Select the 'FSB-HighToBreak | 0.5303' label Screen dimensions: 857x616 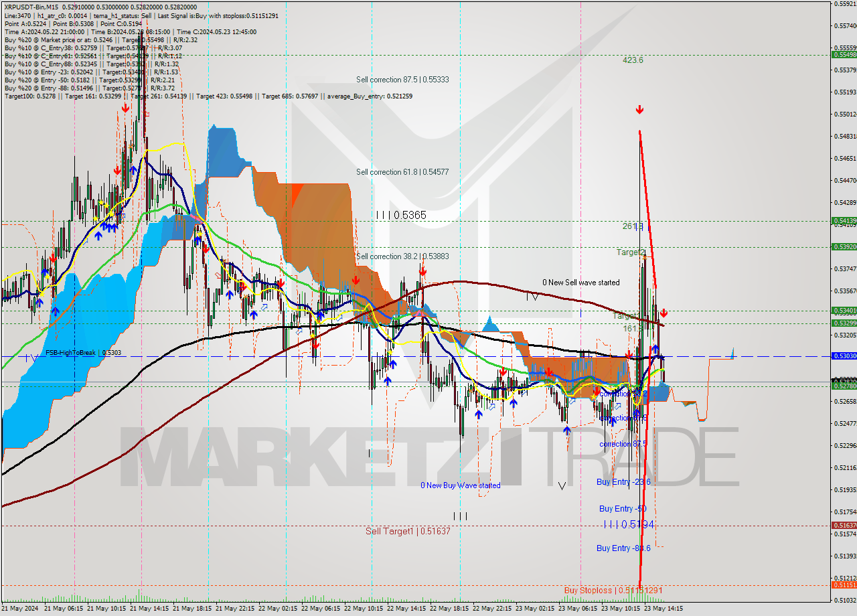(x=83, y=352)
